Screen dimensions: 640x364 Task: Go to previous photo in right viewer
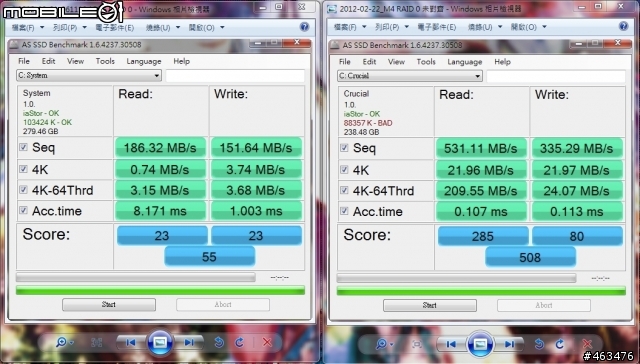pyautogui.click(x=451, y=344)
